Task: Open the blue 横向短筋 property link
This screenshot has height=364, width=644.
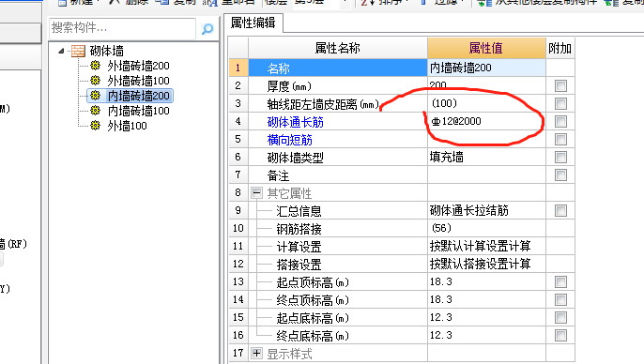Action: point(289,140)
